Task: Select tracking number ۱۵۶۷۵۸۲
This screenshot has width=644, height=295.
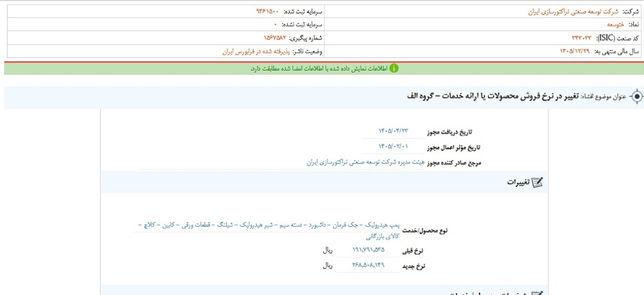Action: [x=275, y=38]
